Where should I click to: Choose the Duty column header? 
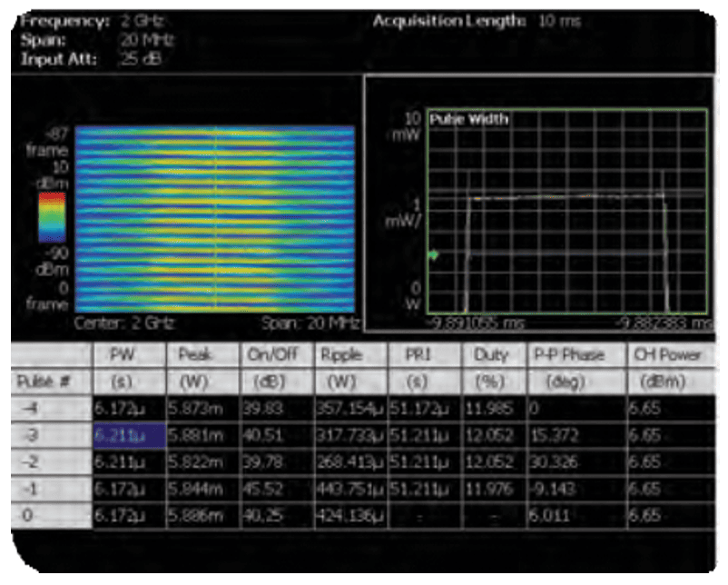tap(492, 355)
